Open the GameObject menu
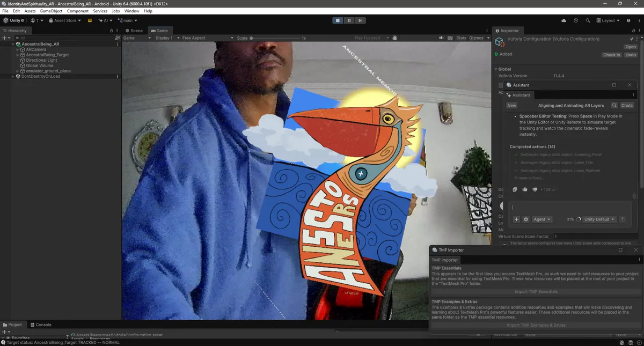This screenshot has width=644, height=346. [x=51, y=11]
